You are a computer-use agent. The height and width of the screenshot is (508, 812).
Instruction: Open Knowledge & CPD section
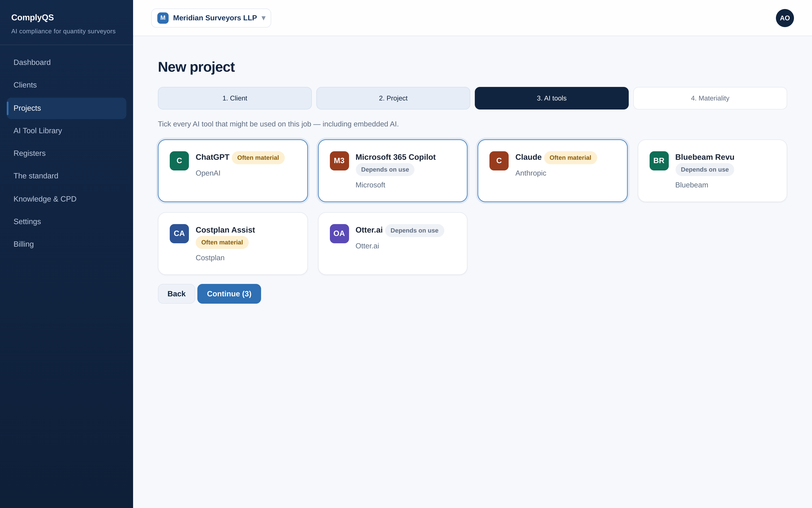67,199
